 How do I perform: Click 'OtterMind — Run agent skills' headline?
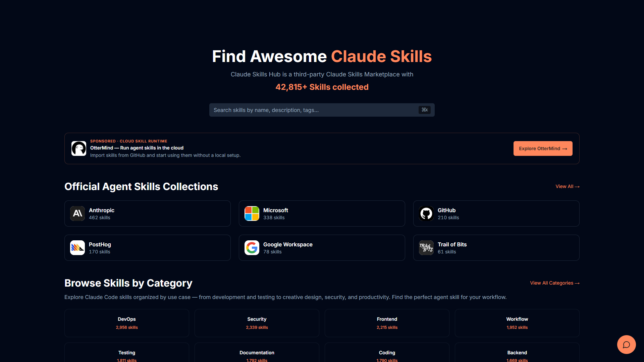137,148
